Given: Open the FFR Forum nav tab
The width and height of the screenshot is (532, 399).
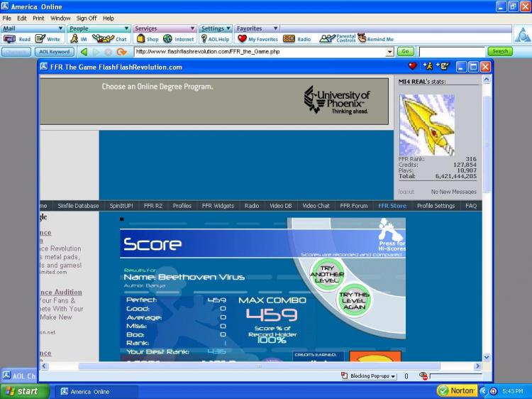Looking at the screenshot, I should (x=353, y=206).
